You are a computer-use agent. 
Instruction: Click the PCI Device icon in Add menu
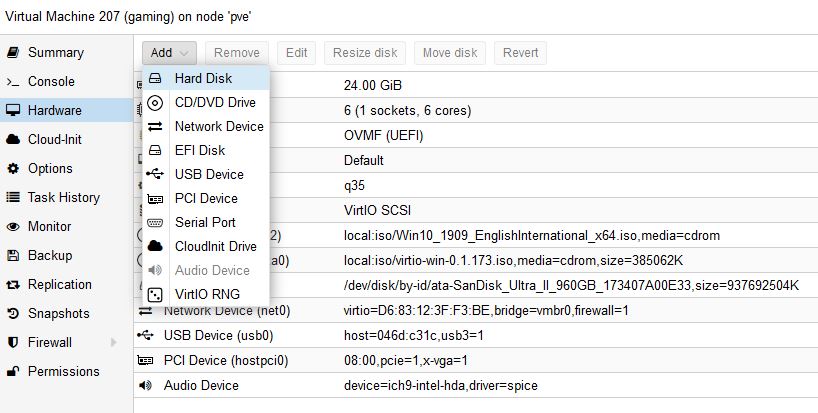click(155, 198)
